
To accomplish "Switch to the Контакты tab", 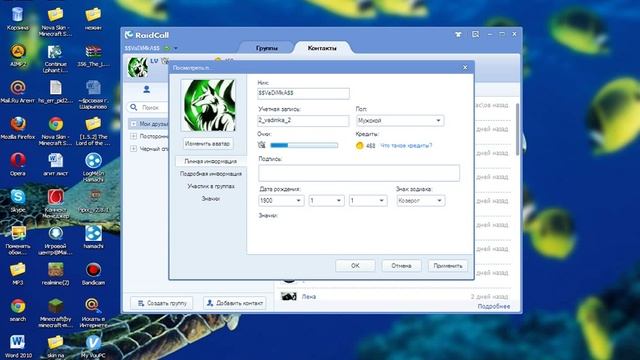I will click(x=322, y=48).
